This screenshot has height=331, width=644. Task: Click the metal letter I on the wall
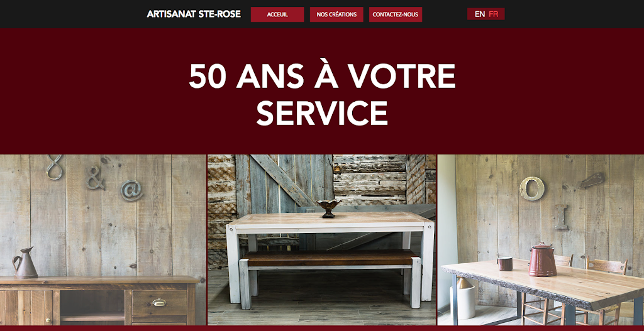(561, 217)
